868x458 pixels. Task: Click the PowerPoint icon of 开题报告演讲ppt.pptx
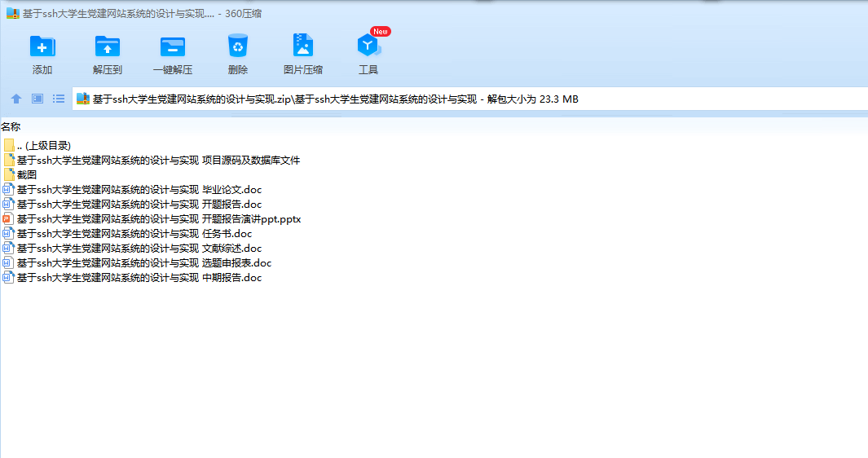pos(8,218)
